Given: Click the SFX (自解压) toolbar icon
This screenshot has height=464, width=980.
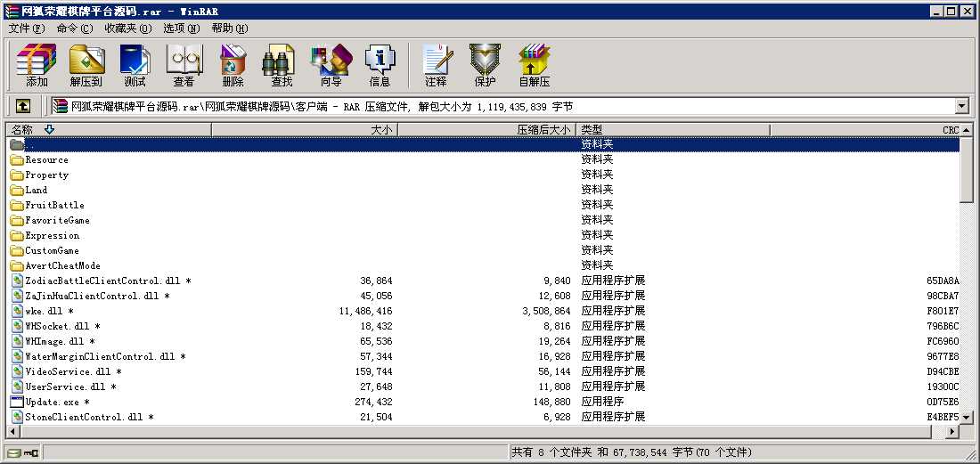Looking at the screenshot, I should point(535,66).
